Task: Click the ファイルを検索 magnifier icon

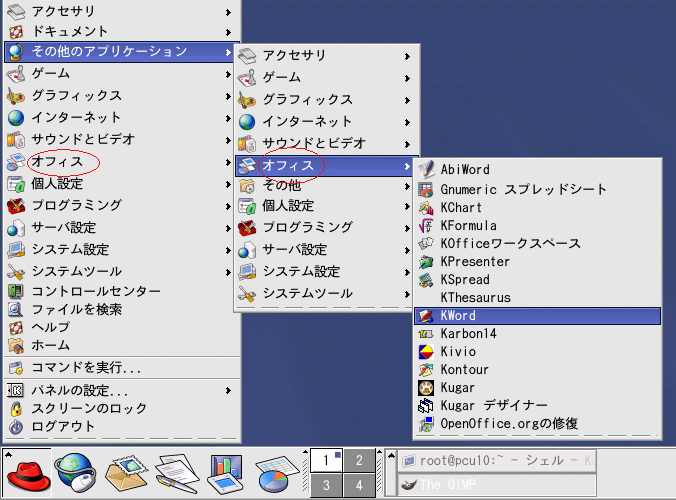Action: point(16,309)
